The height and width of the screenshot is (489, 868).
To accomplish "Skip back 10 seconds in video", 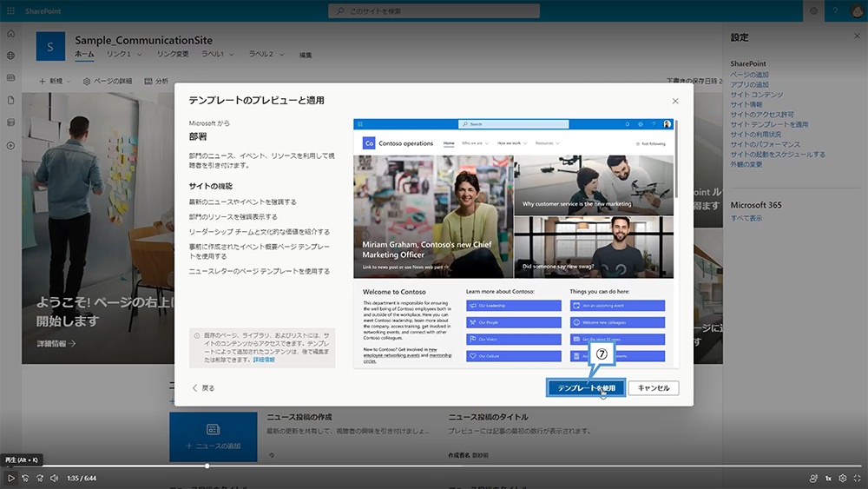I will click(x=25, y=478).
